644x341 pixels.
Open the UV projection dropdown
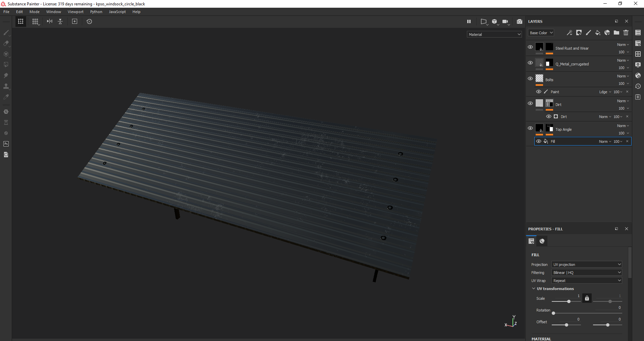click(x=587, y=265)
